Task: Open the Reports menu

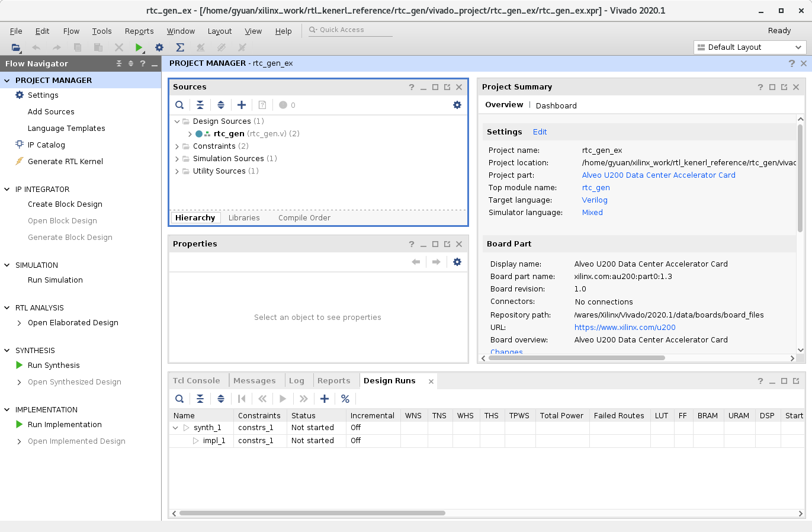Action: click(x=139, y=31)
